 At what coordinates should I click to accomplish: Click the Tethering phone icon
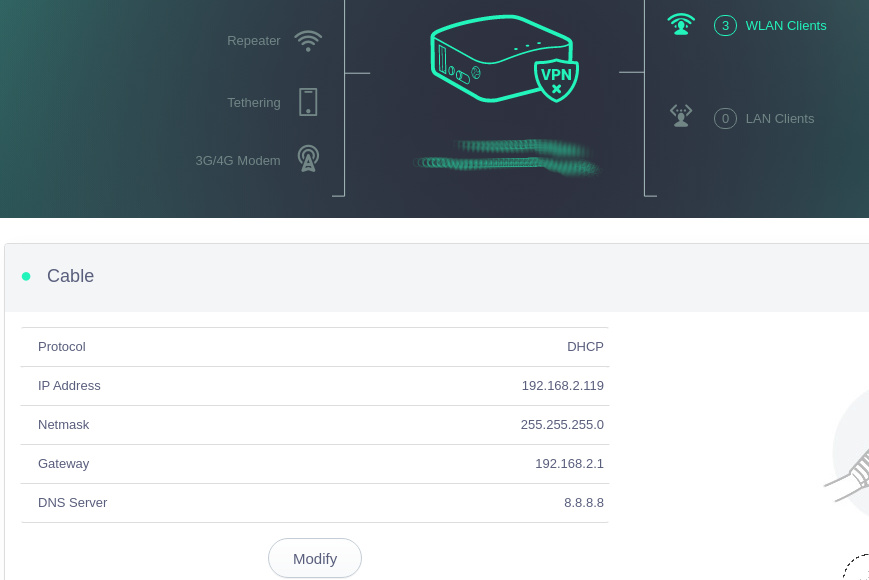click(x=308, y=102)
